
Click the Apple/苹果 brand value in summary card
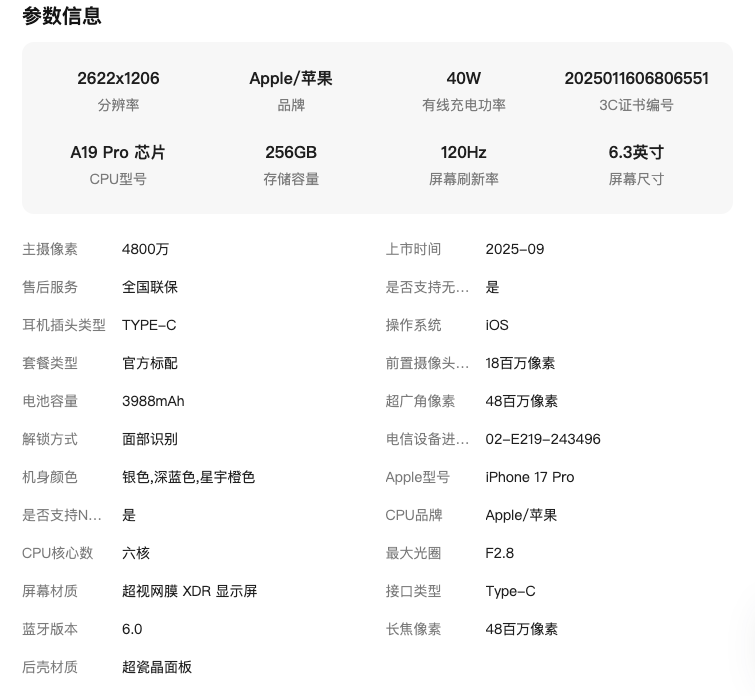tap(291, 78)
